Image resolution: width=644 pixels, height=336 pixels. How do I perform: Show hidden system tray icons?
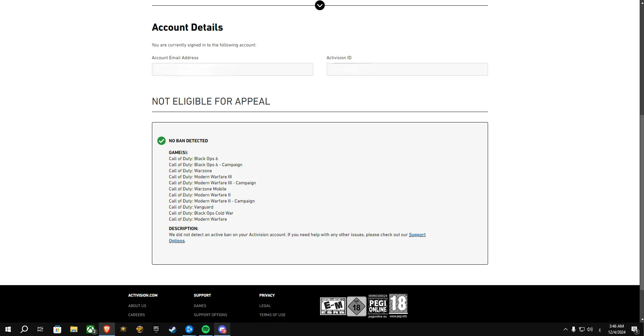click(565, 330)
